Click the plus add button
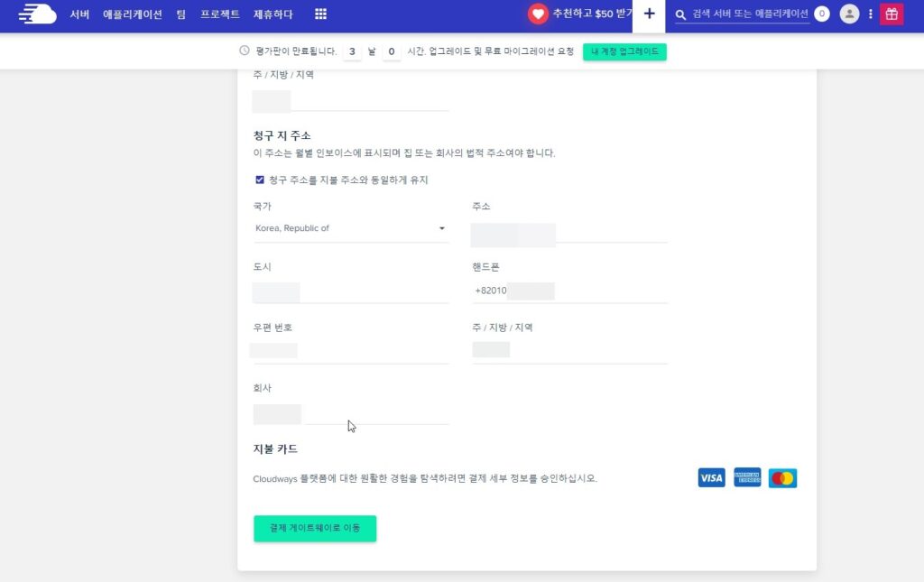The width and height of the screenshot is (924, 582). [649, 14]
